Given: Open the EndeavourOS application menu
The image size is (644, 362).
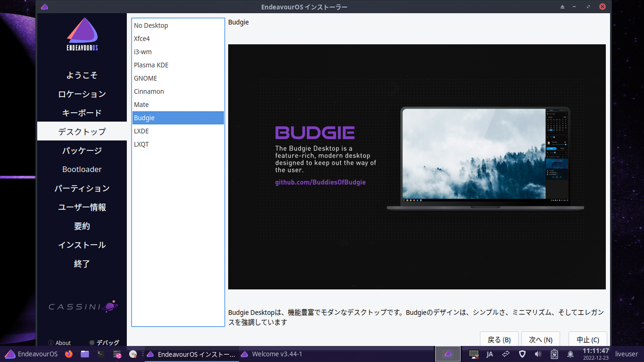Looking at the screenshot, I should 31,354.
